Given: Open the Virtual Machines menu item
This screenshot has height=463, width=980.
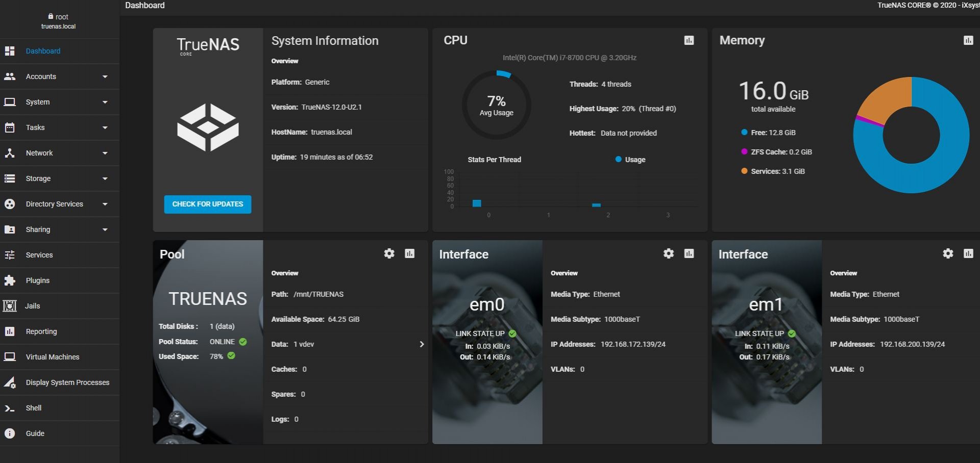Looking at the screenshot, I should tap(60, 357).
